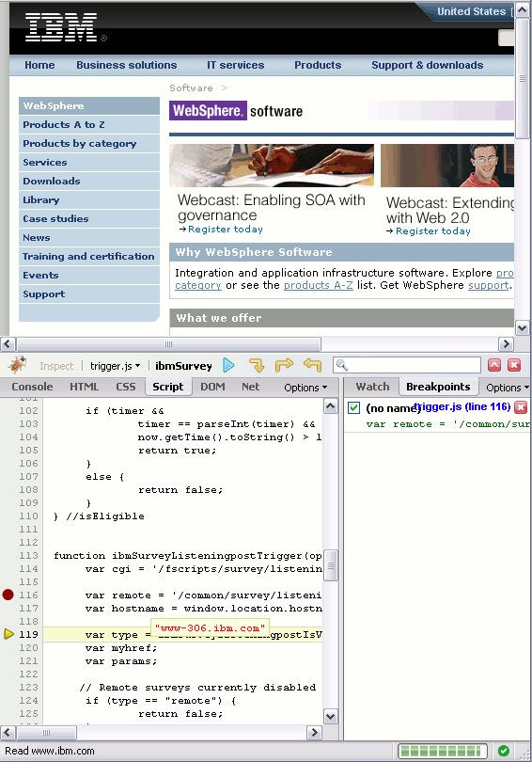Close Firebug with the red X button

514,365
